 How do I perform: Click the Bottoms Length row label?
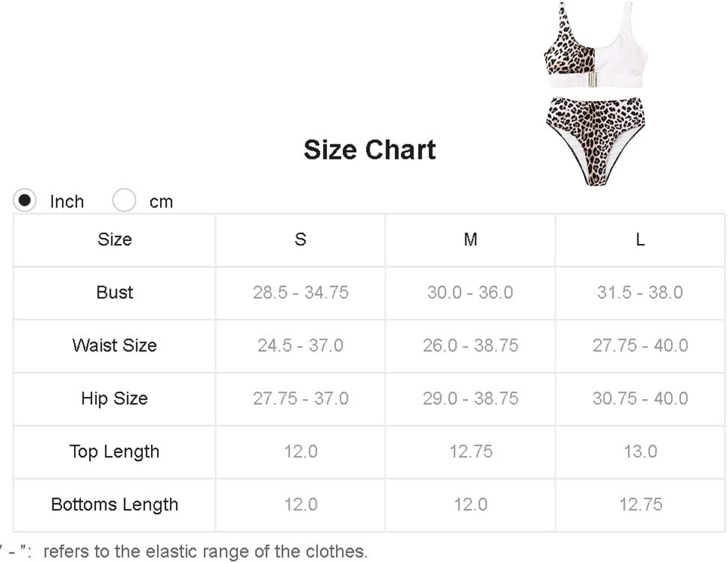click(114, 505)
